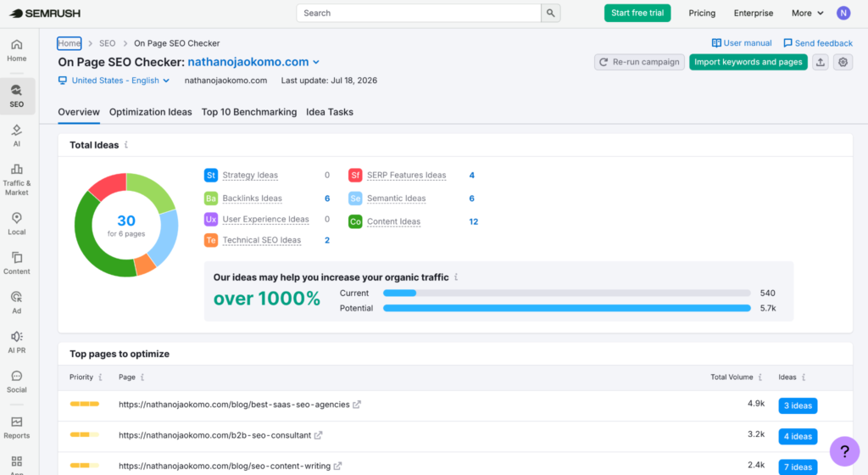Switch to the Overview tab
Screen dimensions: 868x475
click(x=79, y=112)
